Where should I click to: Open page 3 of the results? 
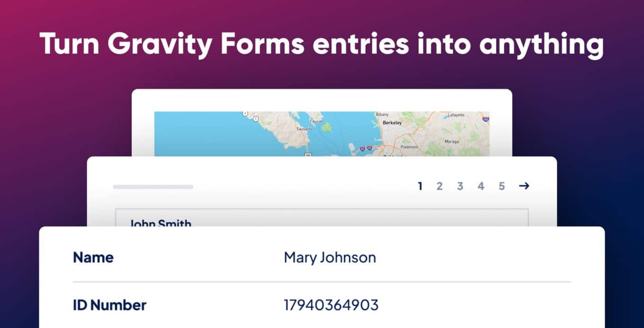point(460,186)
